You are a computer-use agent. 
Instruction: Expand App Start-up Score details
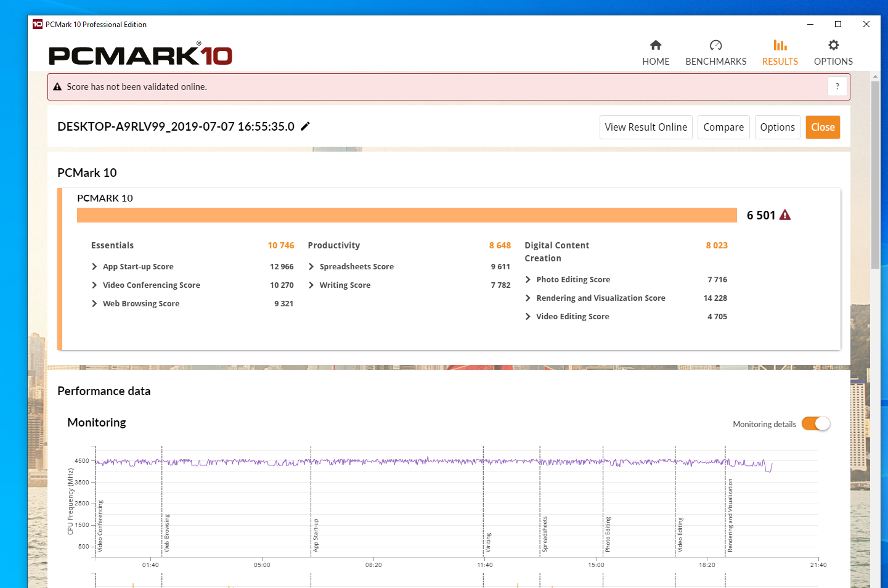94,266
